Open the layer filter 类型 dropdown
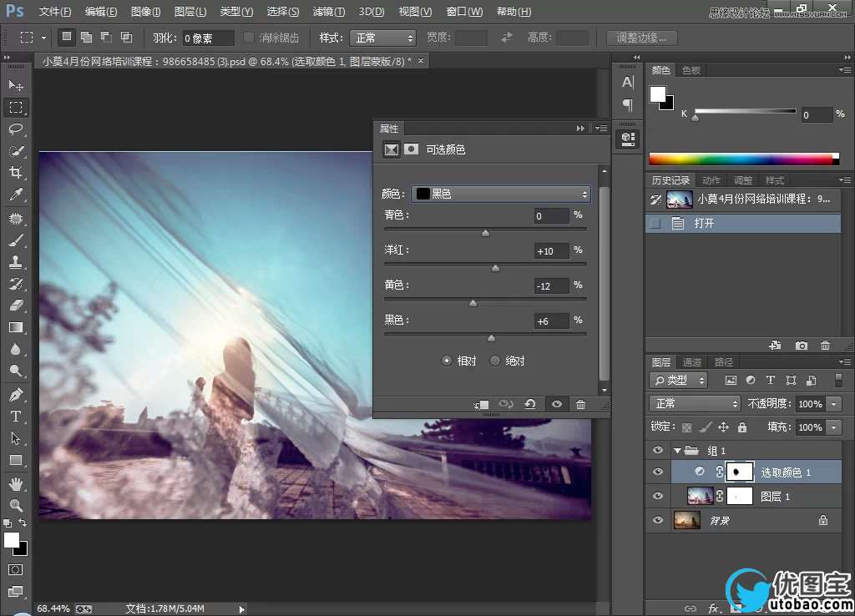 pyautogui.click(x=679, y=381)
